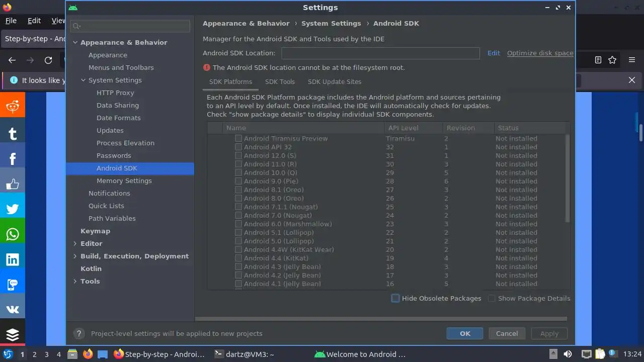Click the Twitter share icon
The image size is (644, 362).
tap(13, 209)
